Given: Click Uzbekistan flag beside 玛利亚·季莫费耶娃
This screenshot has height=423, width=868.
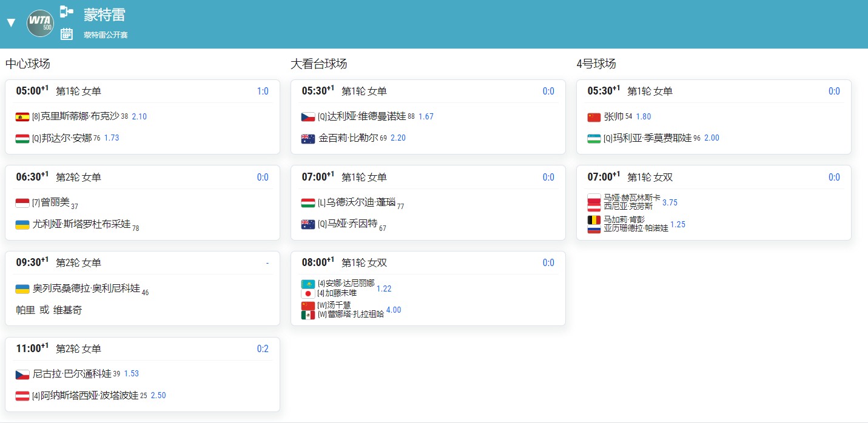Looking at the screenshot, I should (x=594, y=138).
